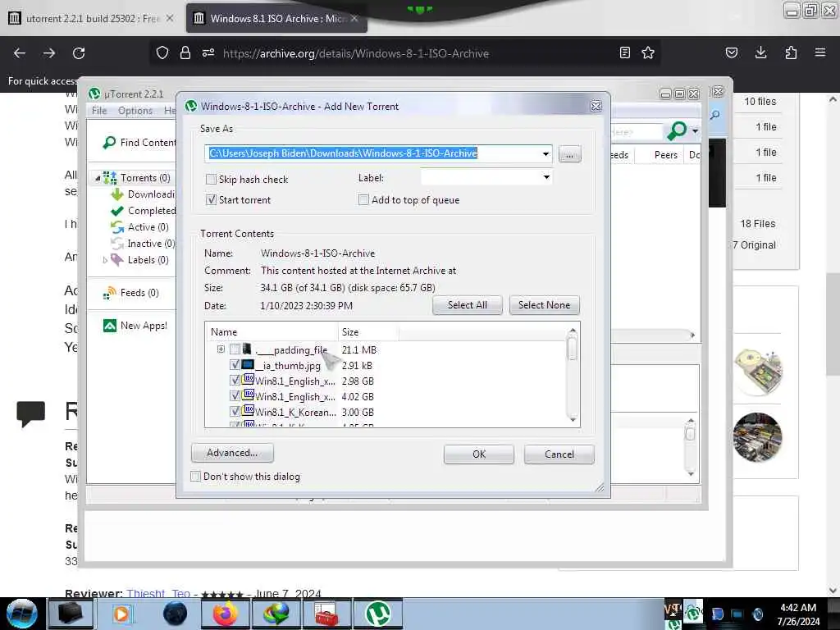The height and width of the screenshot is (630, 840).
Task: Click Firefox address bar URL
Action: click(356, 53)
